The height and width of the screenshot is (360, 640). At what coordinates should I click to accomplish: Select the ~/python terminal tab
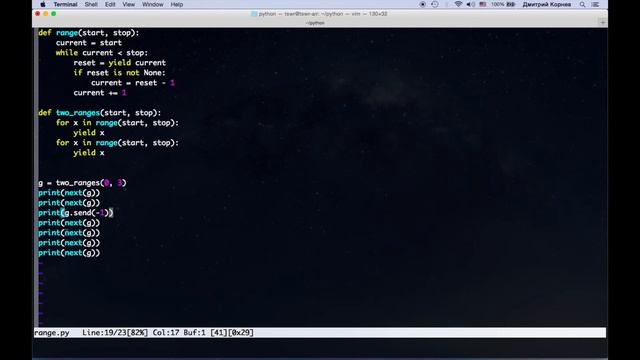(315, 23)
